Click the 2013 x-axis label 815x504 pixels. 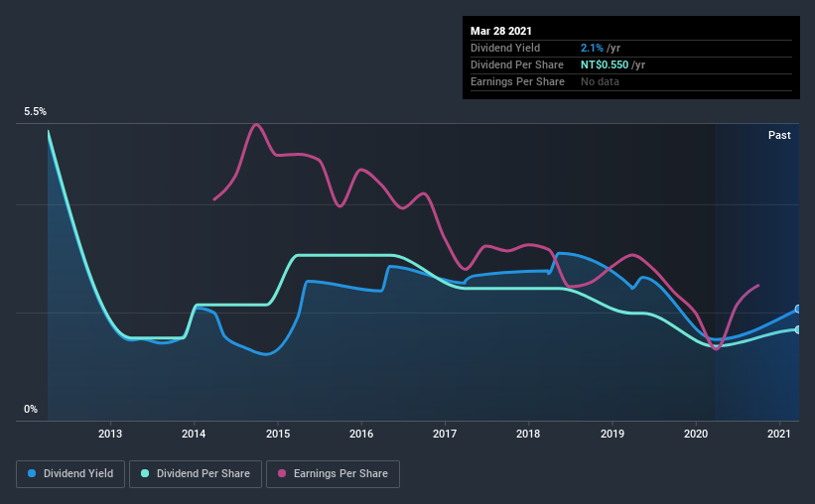(x=110, y=434)
